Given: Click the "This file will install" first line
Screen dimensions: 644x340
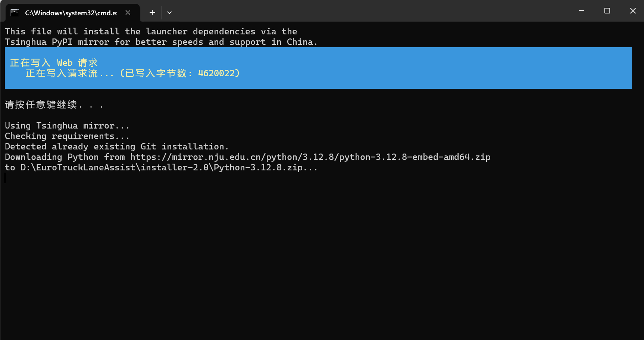Looking at the screenshot, I should pyautogui.click(x=151, y=31).
